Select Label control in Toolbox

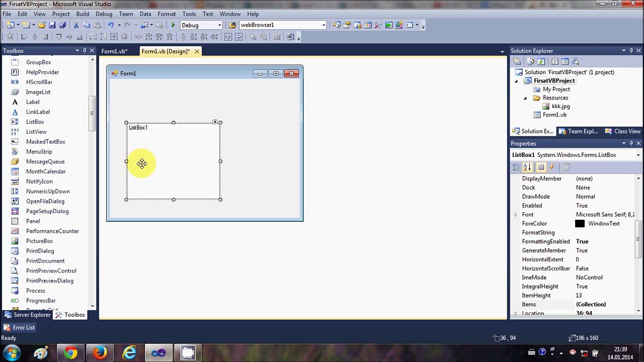point(33,102)
